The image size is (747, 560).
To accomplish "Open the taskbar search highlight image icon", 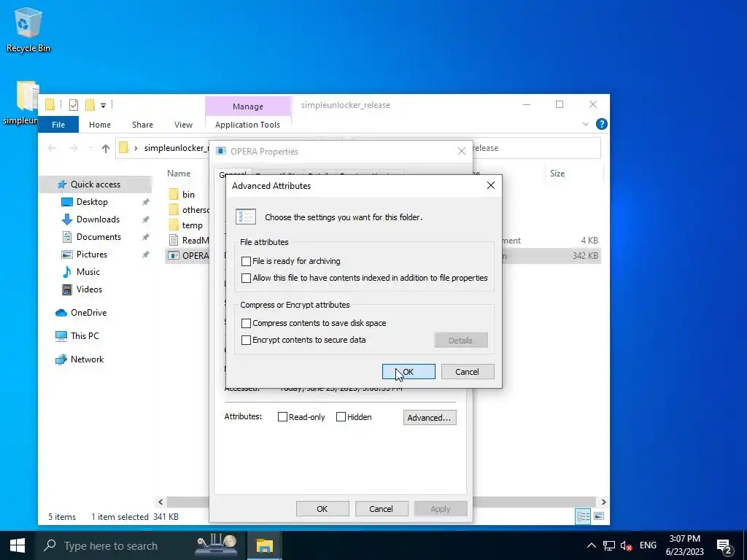I will click(x=217, y=545).
